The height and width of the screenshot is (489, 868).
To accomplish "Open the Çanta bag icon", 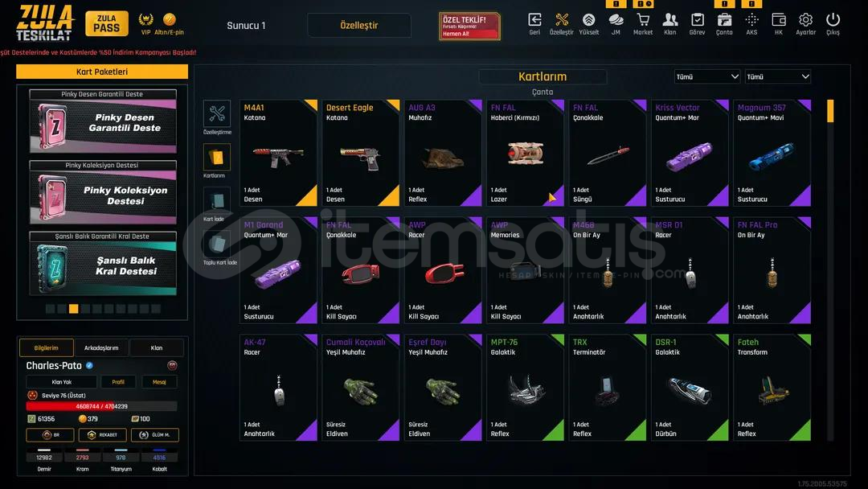I will point(724,20).
